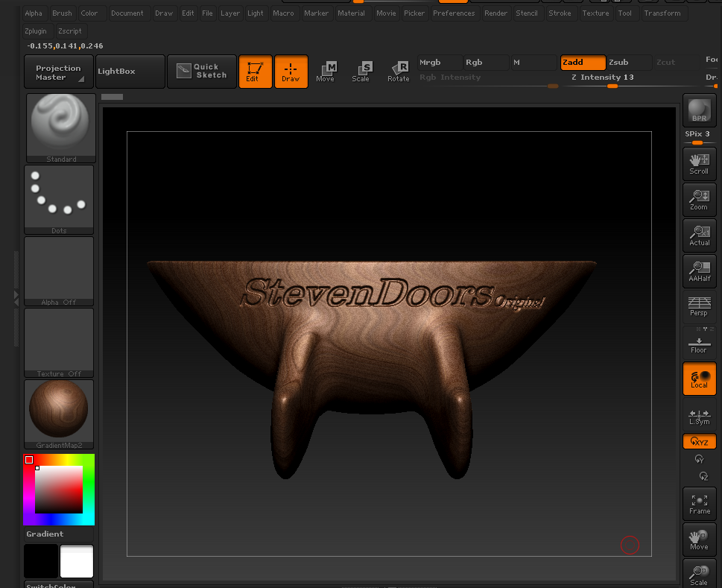This screenshot has width=722, height=588.
Task: Click the BPR render icon
Action: [699, 110]
